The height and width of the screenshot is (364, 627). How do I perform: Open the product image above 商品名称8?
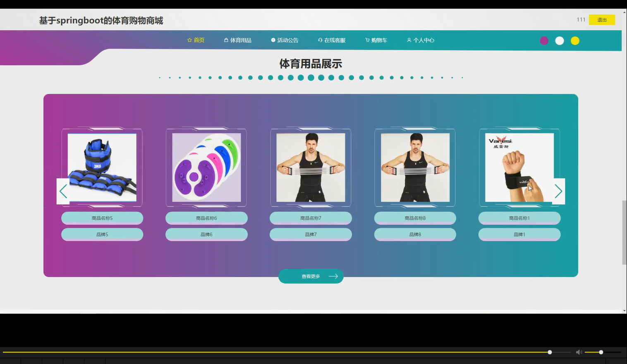tap(415, 168)
